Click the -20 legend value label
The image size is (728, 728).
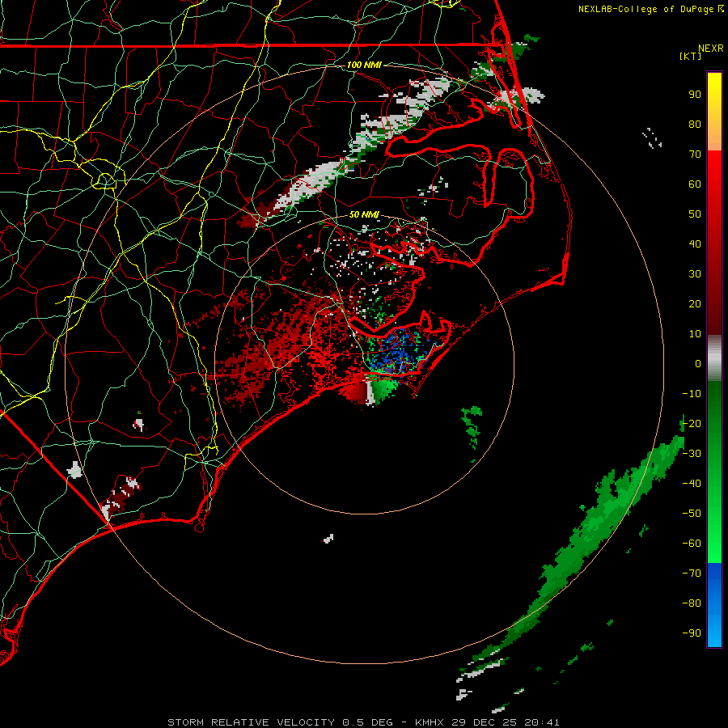pos(692,423)
